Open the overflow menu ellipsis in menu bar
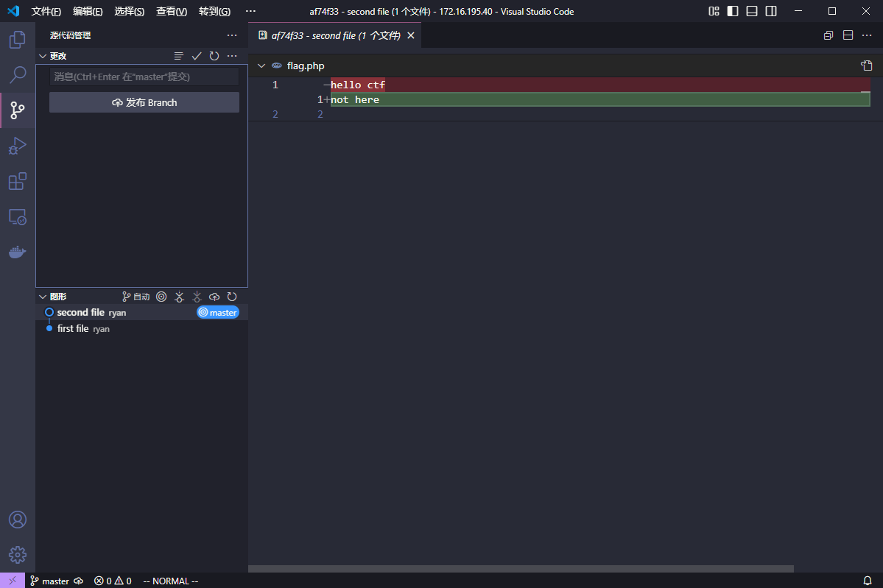 [x=250, y=11]
